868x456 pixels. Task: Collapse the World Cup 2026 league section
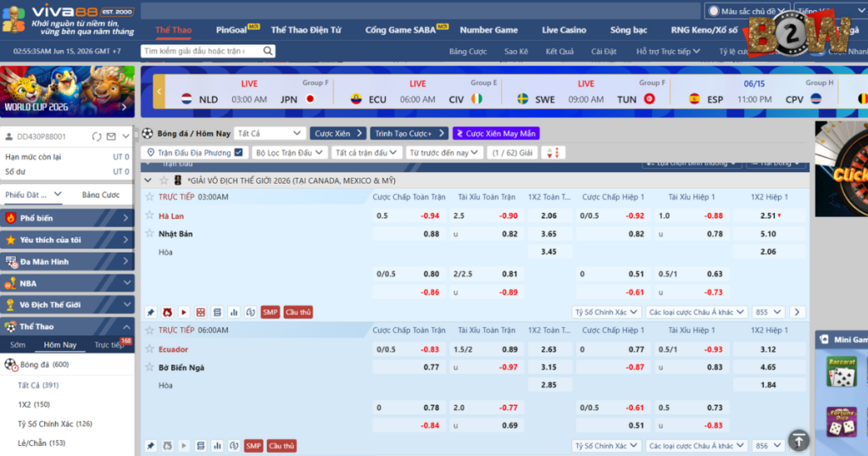(147, 181)
